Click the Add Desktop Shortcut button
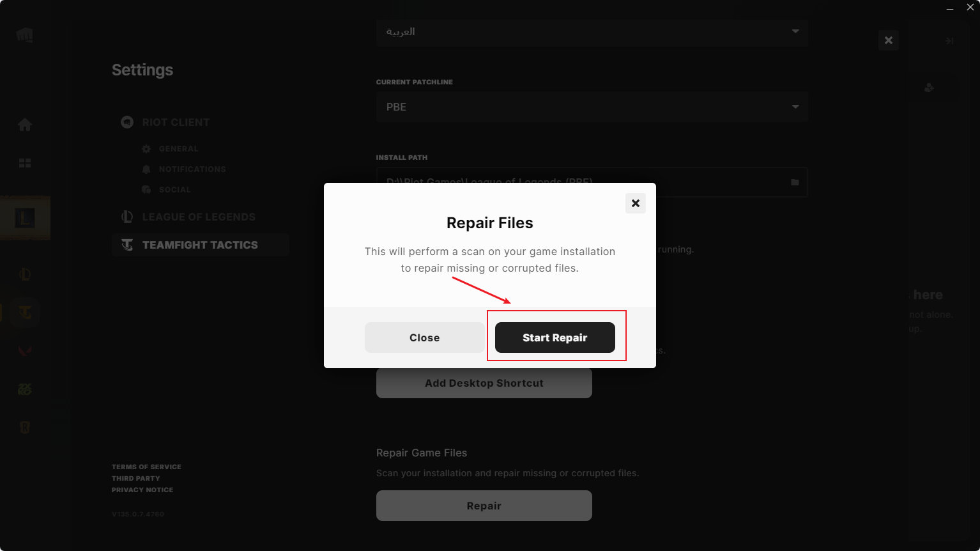The image size is (980, 551). [484, 383]
